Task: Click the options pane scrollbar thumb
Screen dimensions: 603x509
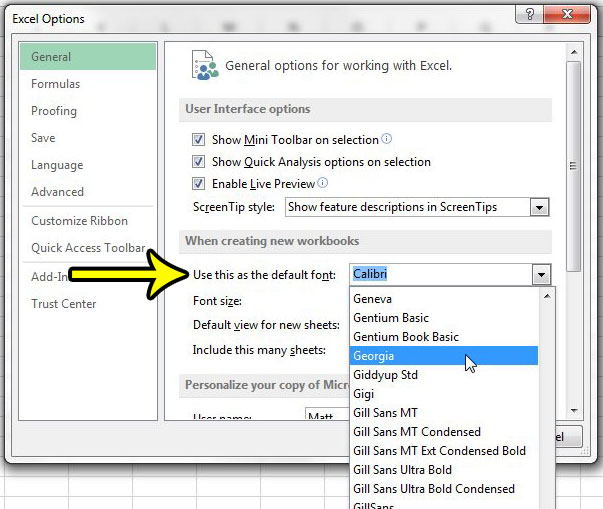Action: [x=574, y=166]
